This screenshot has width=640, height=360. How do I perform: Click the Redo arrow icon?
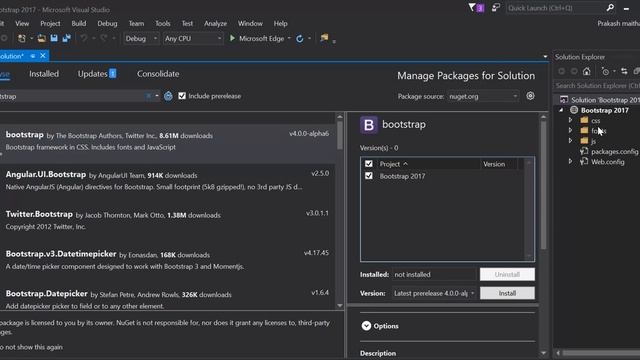click(104, 38)
